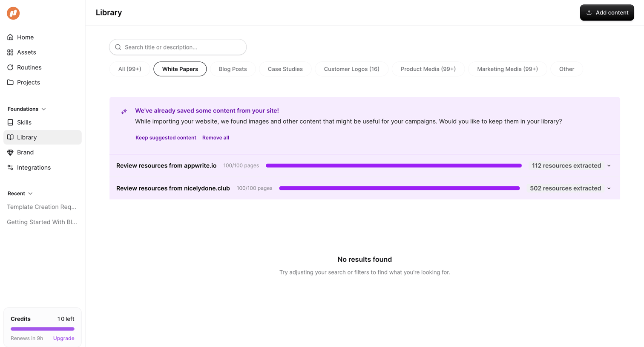
Task: Click the Home house icon
Action: point(10,37)
